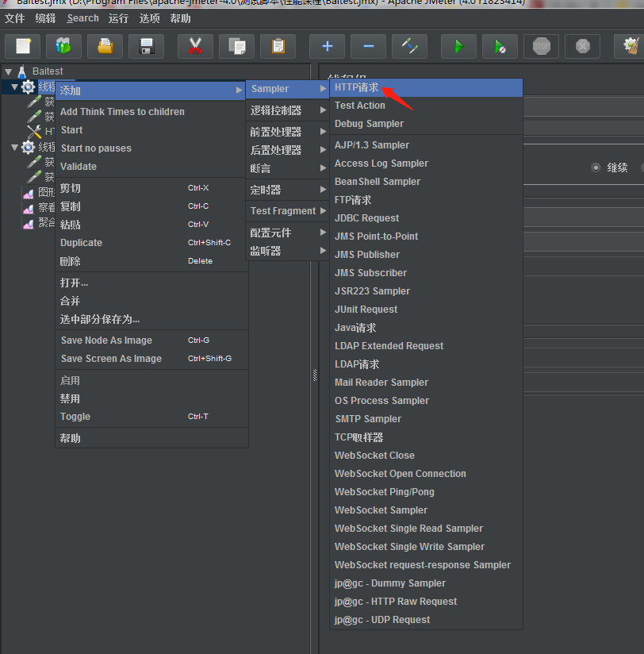
Task: Collapse the first thread group node
Action: click(14, 87)
